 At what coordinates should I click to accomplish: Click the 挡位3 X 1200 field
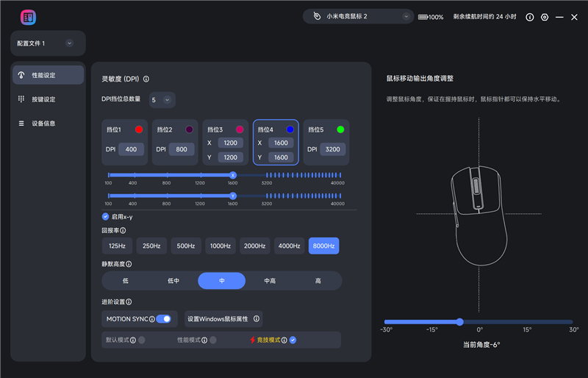coord(230,143)
